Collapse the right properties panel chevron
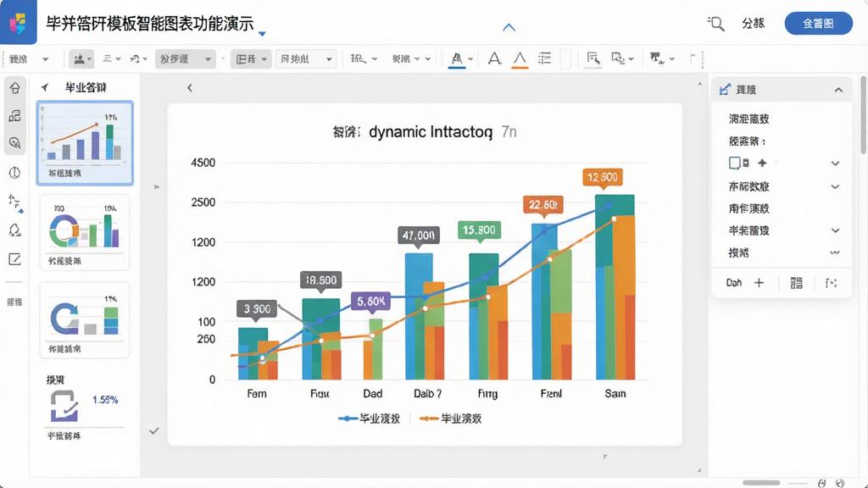 838,90
